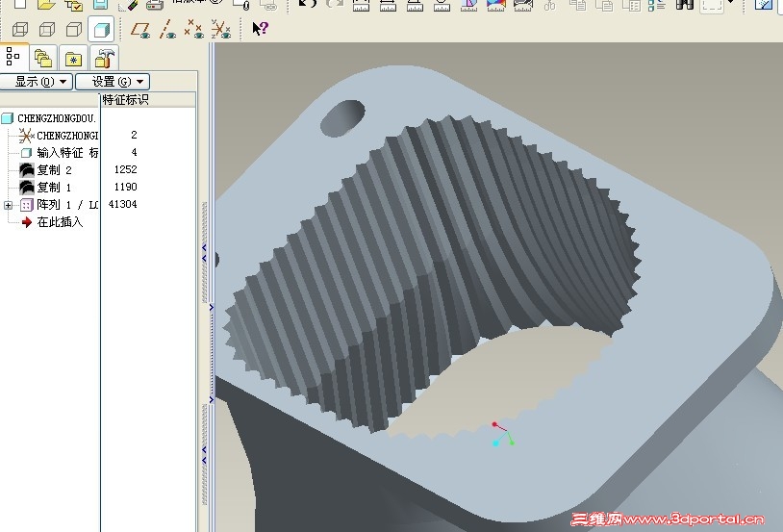
Task: Expand the 阵列 1 pattern node
Action: [8, 205]
